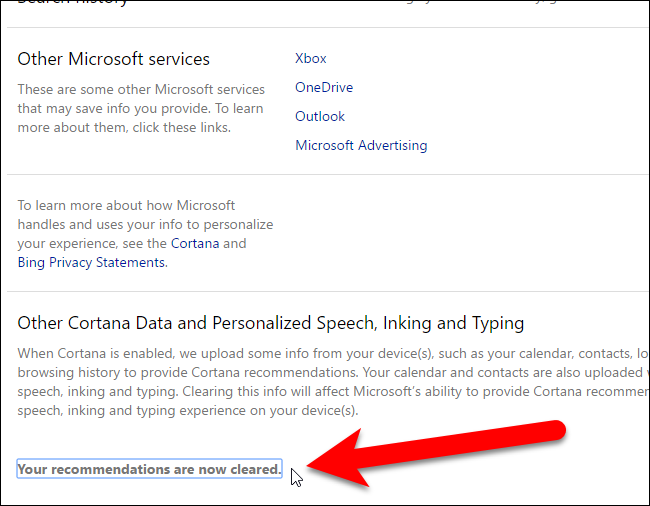
Task: Click the 'Other Microsoft services' heading
Action: coord(113,60)
